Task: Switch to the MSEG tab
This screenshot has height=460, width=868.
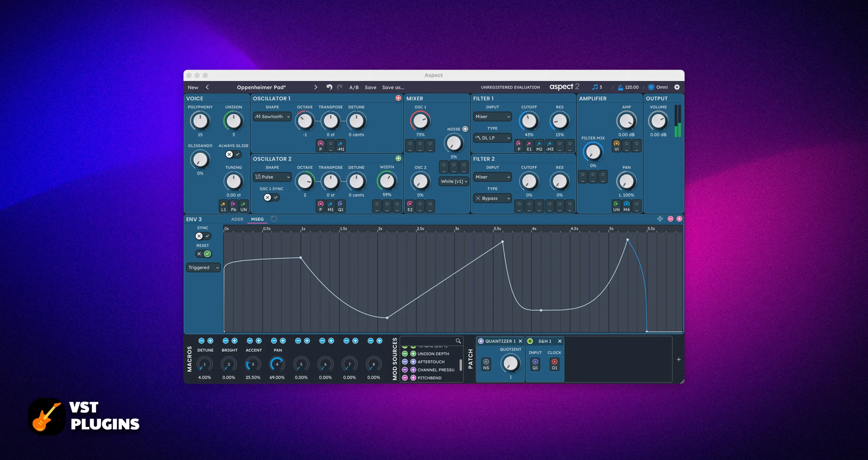Action: [x=257, y=219]
